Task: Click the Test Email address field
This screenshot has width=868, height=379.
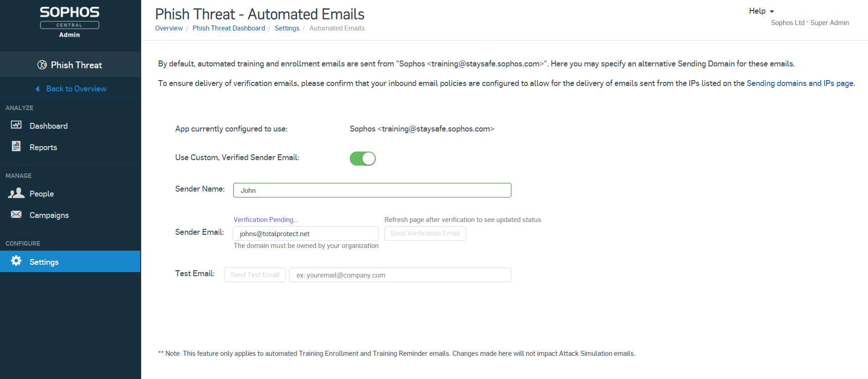Action: (x=400, y=275)
